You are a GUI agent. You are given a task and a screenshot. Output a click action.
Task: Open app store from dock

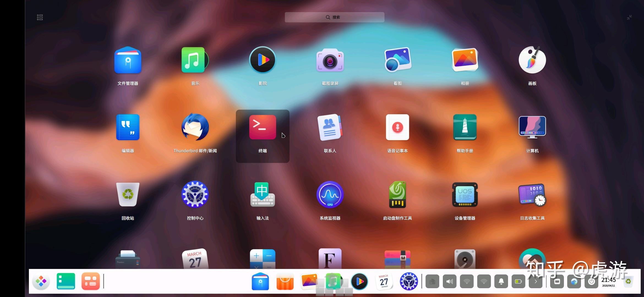coord(285,281)
